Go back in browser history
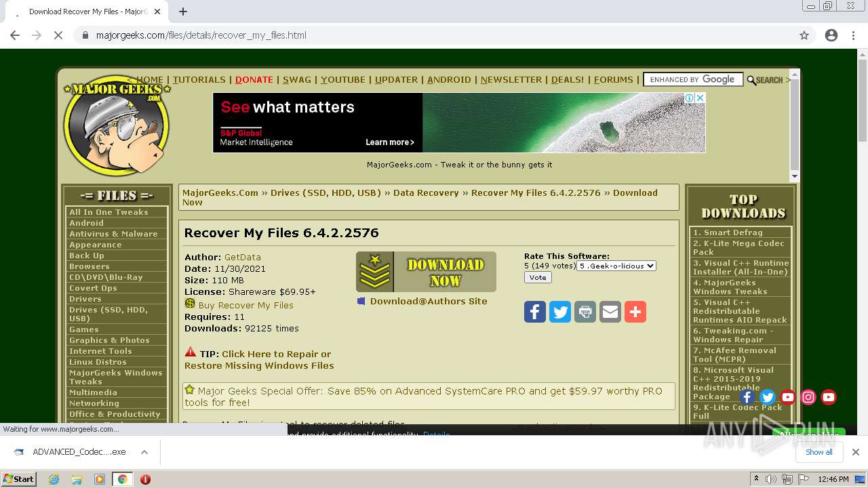 [x=15, y=35]
